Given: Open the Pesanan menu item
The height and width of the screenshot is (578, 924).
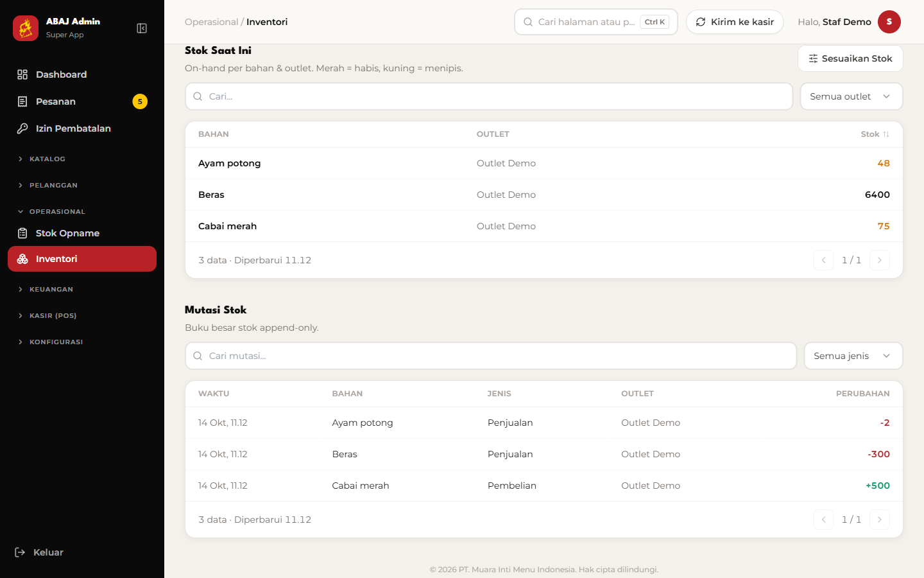Looking at the screenshot, I should [82, 101].
